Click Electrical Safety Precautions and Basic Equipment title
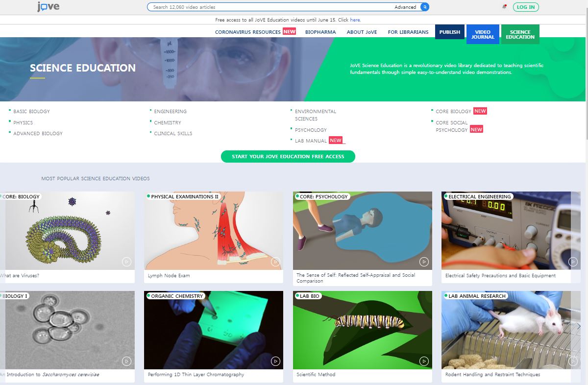Viewport: 588px width, 385px height. point(500,275)
